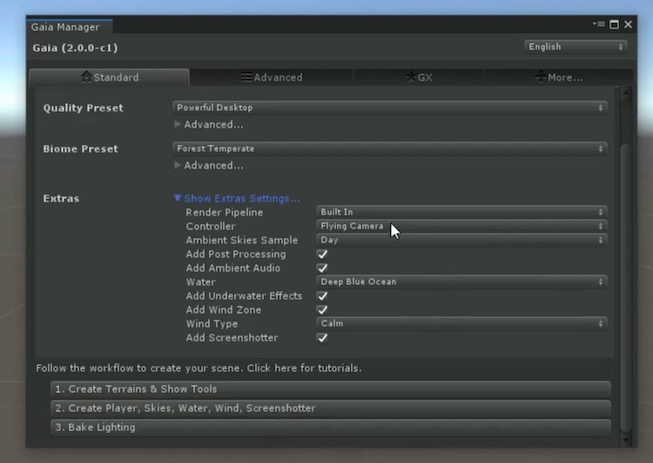Image resolution: width=653 pixels, height=463 pixels.
Task: Open the window options menu icon
Action: [599, 24]
